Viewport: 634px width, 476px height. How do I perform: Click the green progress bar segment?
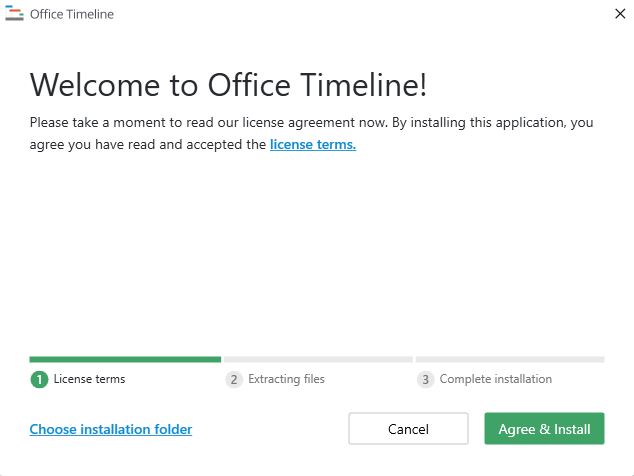[125, 359]
